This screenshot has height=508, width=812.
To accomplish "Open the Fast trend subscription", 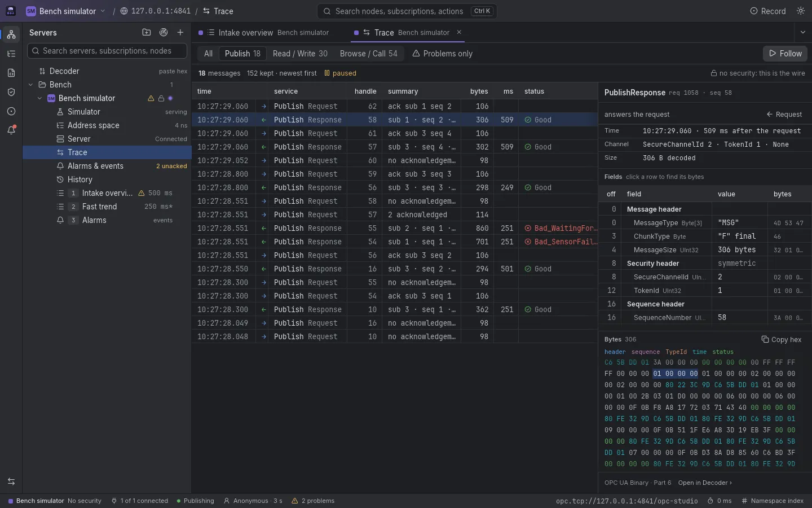I will coord(107,207).
